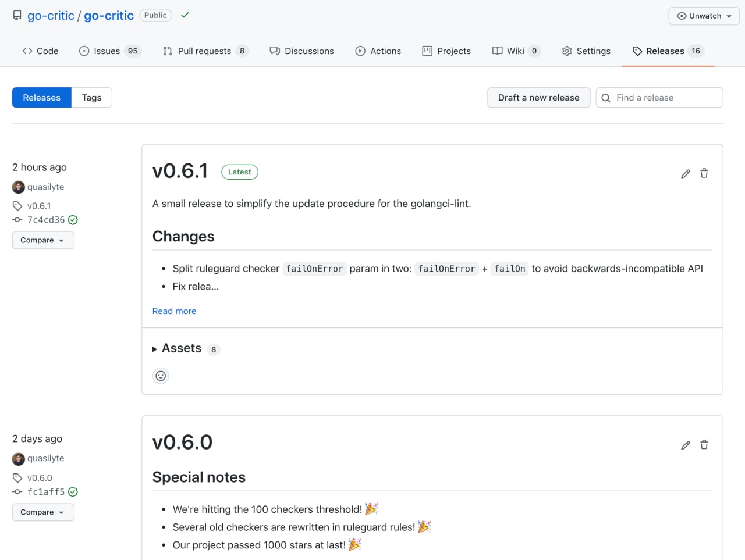Screen dimensions: 745x560
Task: Click the commit icon beside 7c4cd36
Action: coord(17,220)
